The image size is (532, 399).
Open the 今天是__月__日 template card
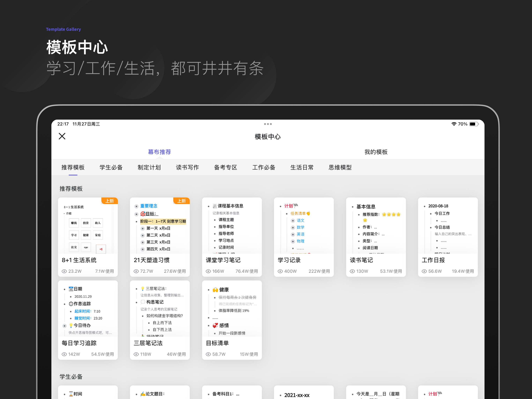[376, 392]
